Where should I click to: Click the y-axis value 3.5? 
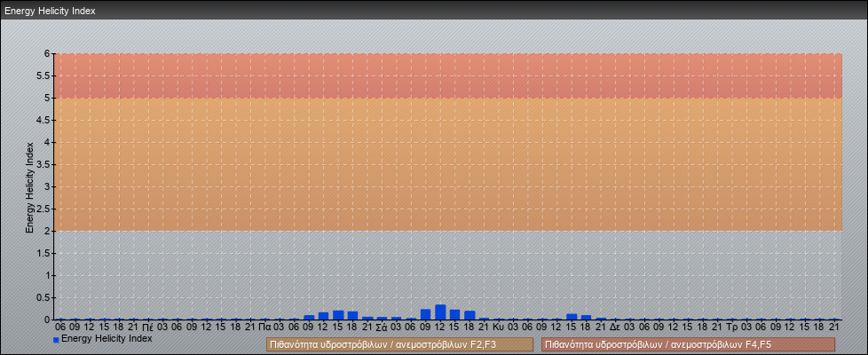coord(43,164)
